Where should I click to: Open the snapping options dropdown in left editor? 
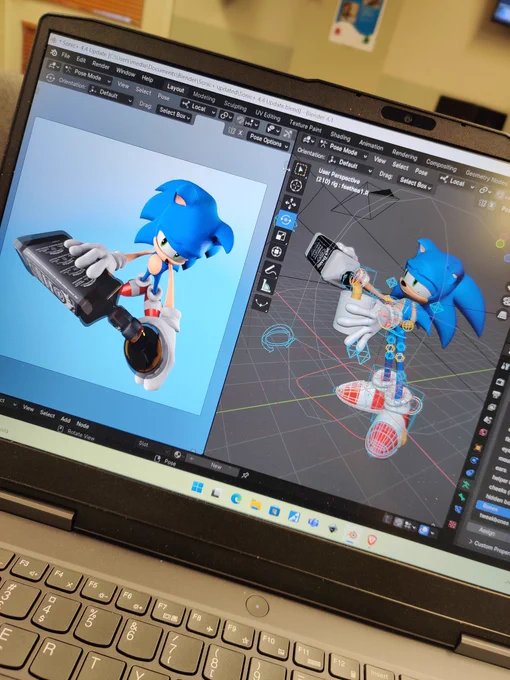coord(253,124)
